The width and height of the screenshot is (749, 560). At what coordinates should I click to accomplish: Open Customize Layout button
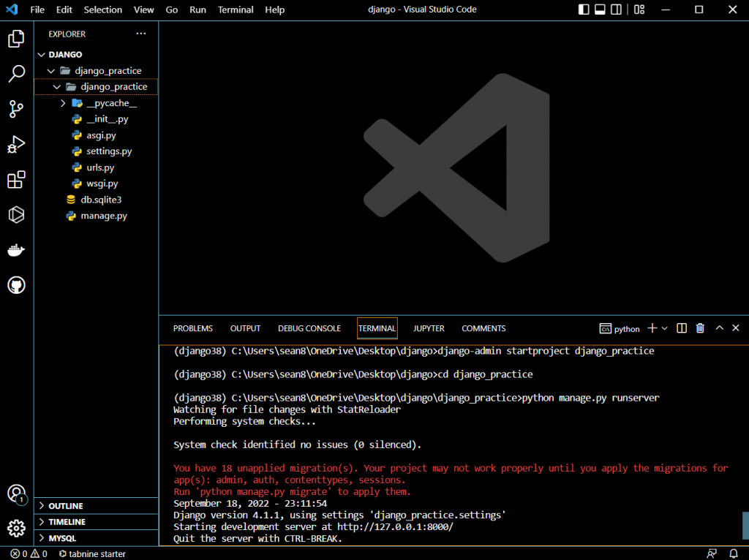639,10
